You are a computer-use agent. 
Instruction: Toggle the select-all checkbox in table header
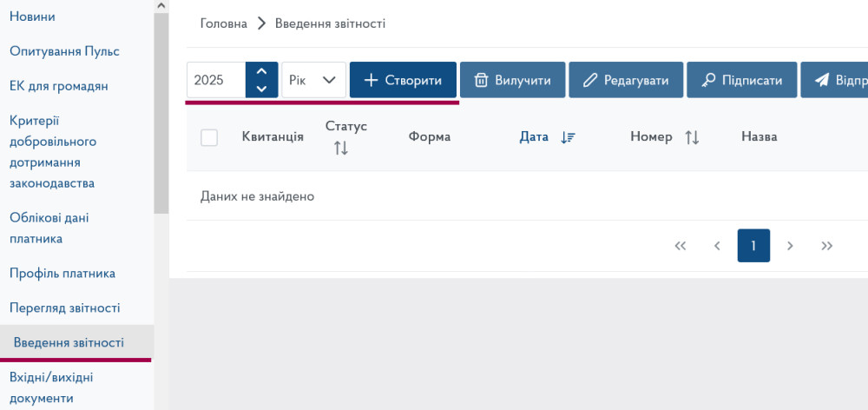209,137
